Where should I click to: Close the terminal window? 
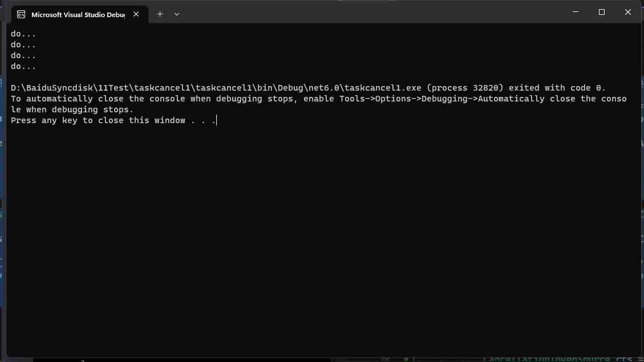(627, 12)
